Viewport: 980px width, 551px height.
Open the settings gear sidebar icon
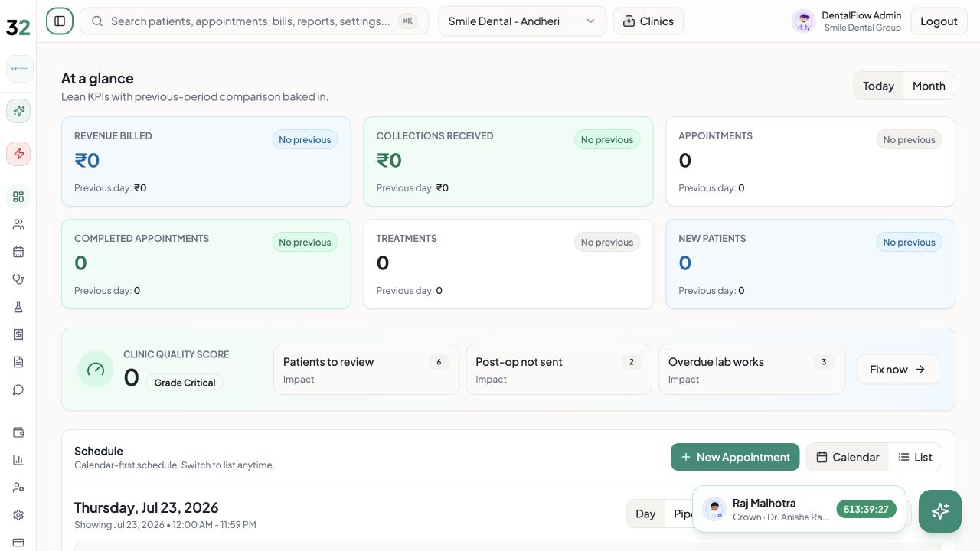coord(18,515)
